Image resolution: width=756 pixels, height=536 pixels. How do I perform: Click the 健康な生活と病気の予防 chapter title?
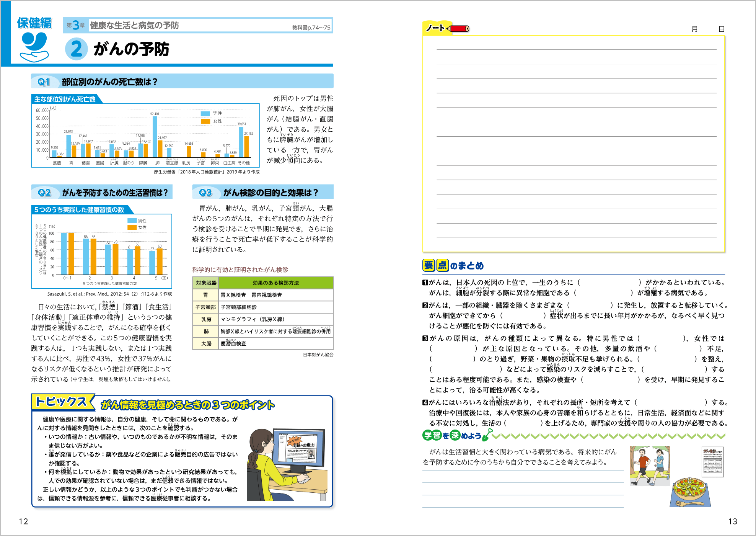pyautogui.click(x=134, y=25)
